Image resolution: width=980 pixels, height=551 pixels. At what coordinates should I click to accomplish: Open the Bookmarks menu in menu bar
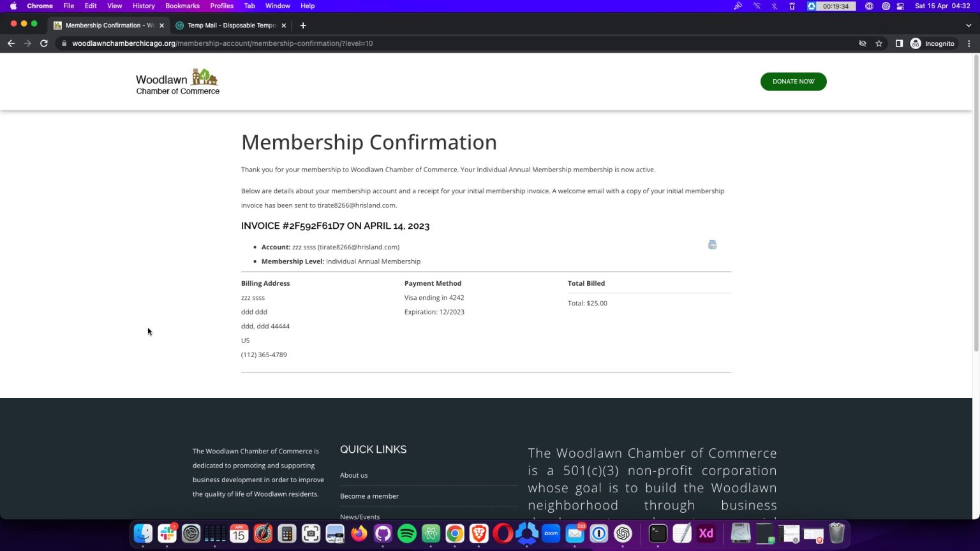(x=182, y=6)
